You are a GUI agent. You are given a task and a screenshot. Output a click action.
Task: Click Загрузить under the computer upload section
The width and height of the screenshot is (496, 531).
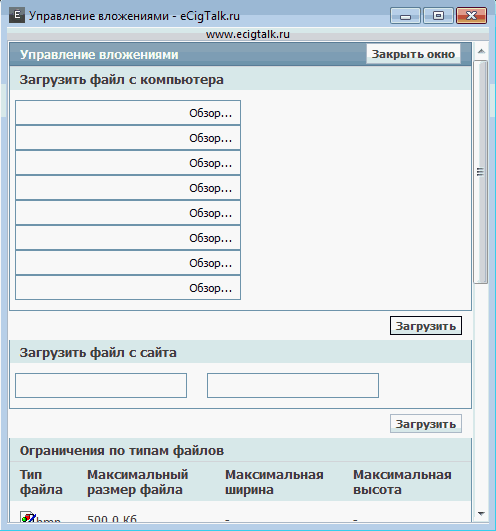(426, 326)
